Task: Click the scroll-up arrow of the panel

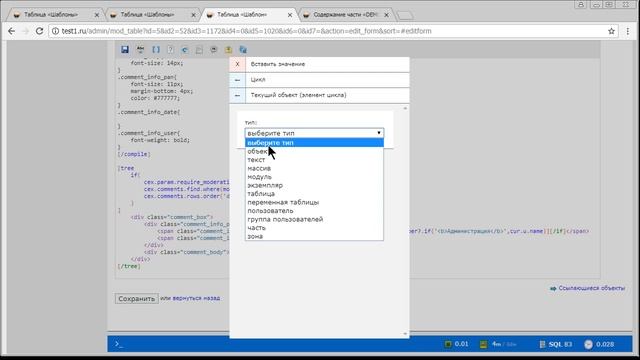Action: click(x=405, y=109)
